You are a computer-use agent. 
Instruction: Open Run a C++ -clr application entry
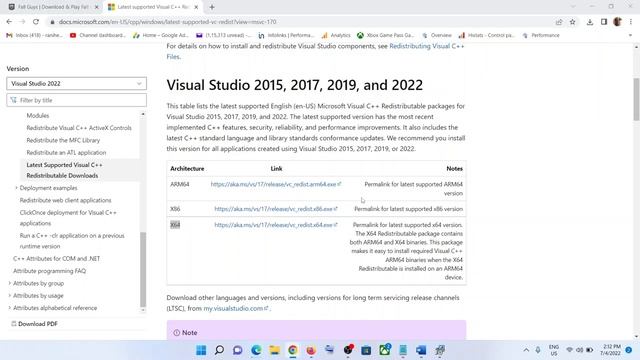pyautogui.click(x=72, y=241)
